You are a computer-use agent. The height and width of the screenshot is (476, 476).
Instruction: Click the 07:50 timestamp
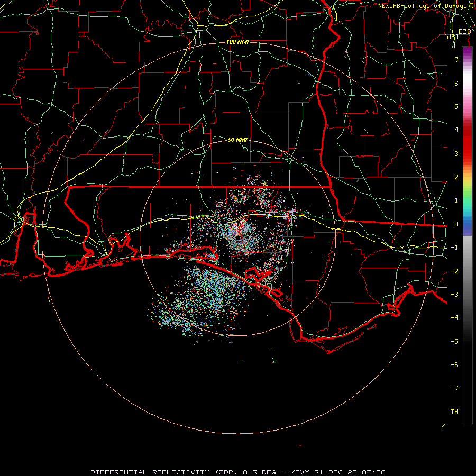pos(374,472)
